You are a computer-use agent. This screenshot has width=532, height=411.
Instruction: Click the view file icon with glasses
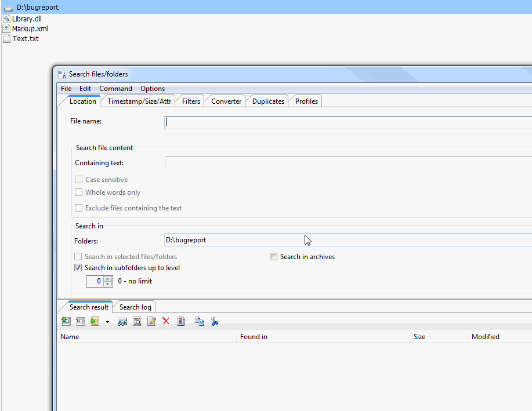pyautogui.click(x=122, y=321)
